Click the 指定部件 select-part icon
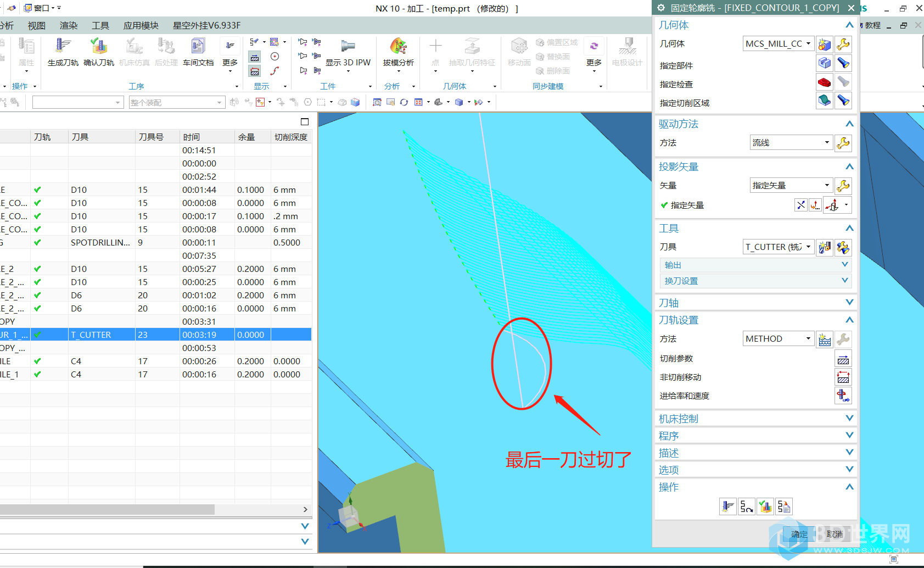924x568 pixels. pyautogui.click(x=824, y=63)
